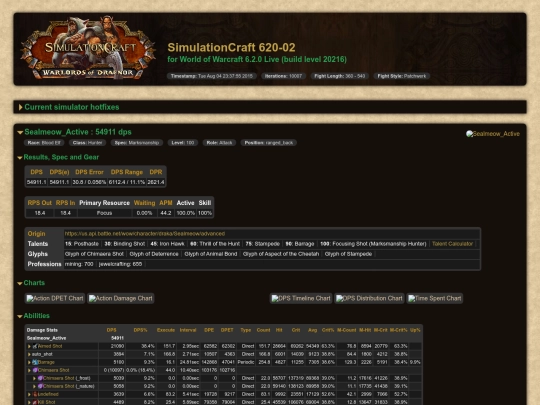Open the DPS Timeline Chart image
540x405 pixels.
301,298
